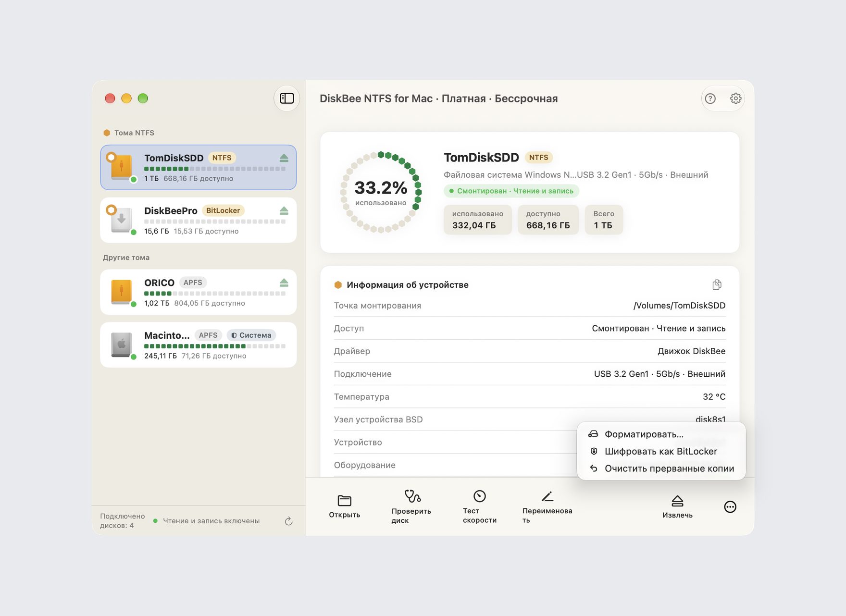Viewport: 846px width, 616px height.
Task: Choose Форматировать... from the popup menu
Action: pyautogui.click(x=661, y=434)
